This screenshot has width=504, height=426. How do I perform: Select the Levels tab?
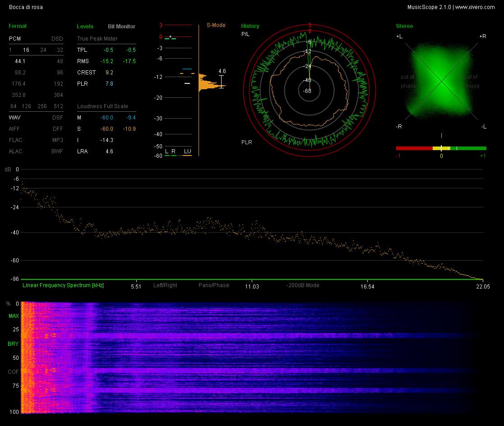pos(85,26)
